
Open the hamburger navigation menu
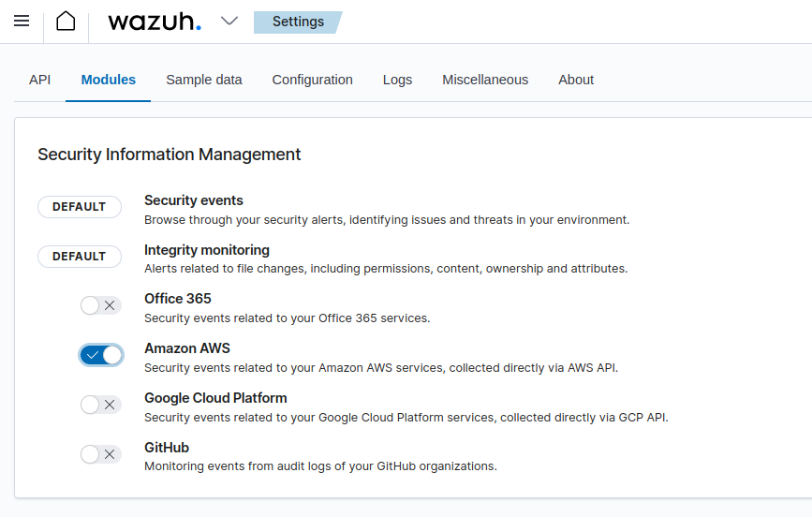tap(22, 22)
